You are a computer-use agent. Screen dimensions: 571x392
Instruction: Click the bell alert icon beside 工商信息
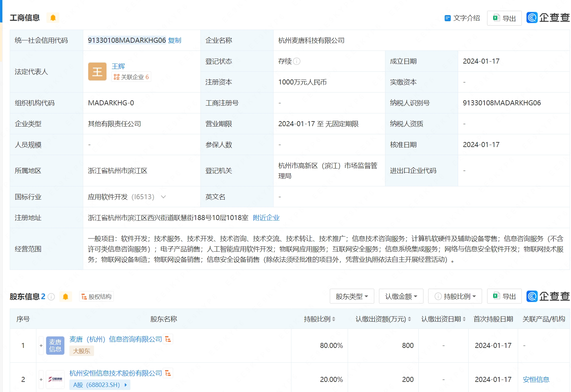click(53, 18)
